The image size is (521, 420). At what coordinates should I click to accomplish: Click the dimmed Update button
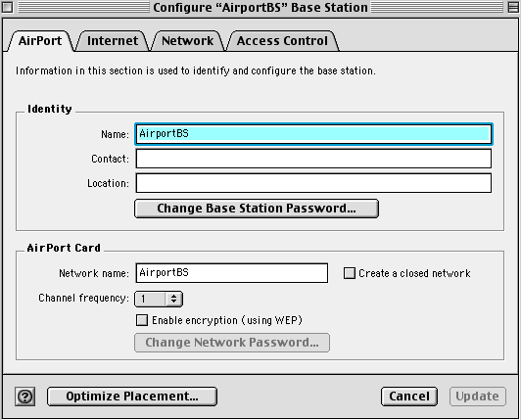pos(478,397)
